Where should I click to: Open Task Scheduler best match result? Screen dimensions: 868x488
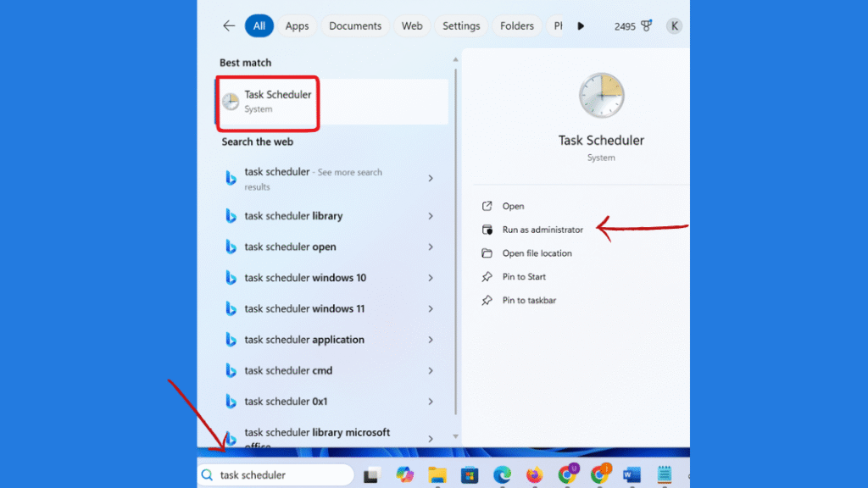(332, 102)
